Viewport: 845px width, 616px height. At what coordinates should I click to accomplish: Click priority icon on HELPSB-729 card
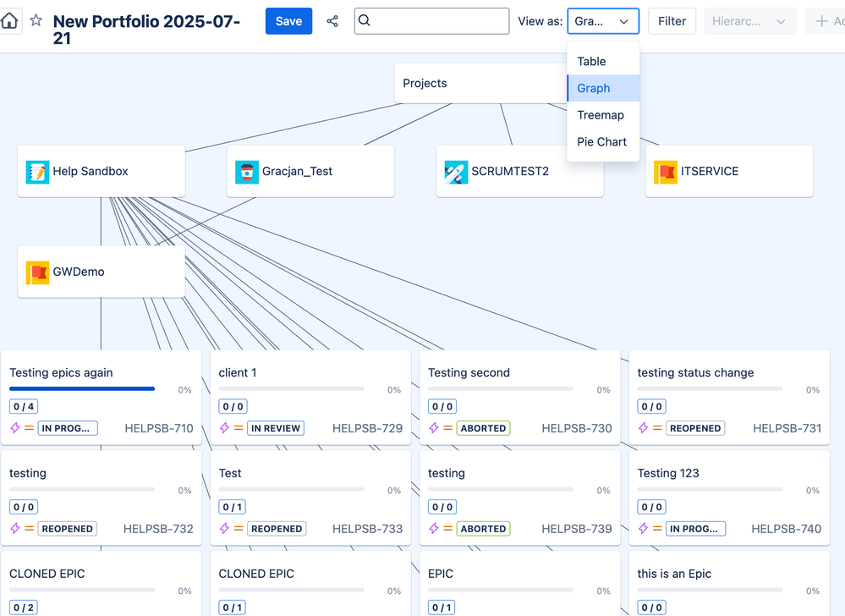point(239,428)
